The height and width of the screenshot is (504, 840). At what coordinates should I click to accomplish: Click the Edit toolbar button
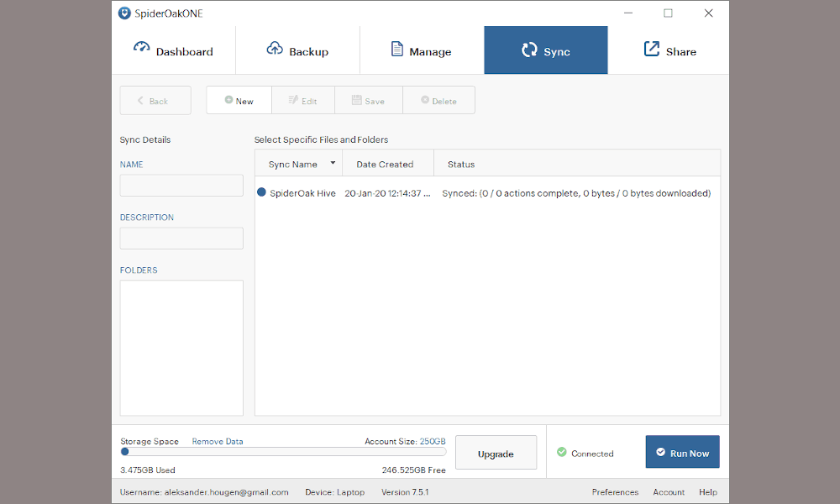point(303,100)
